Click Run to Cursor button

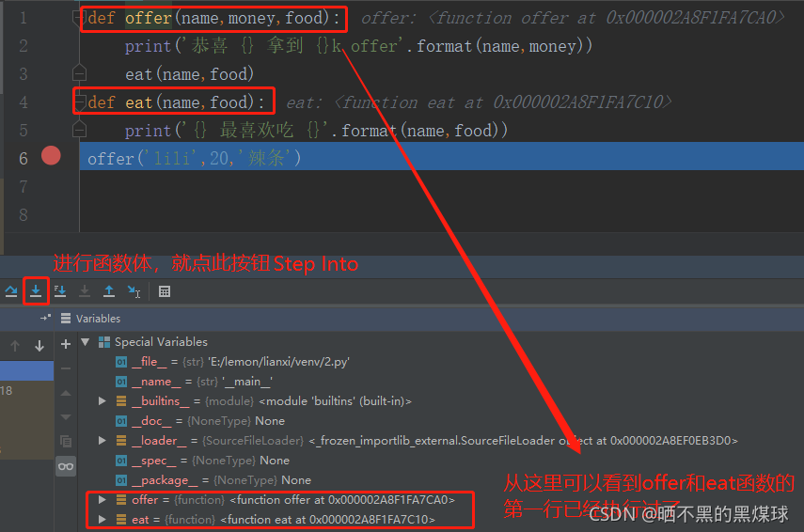coord(134,291)
